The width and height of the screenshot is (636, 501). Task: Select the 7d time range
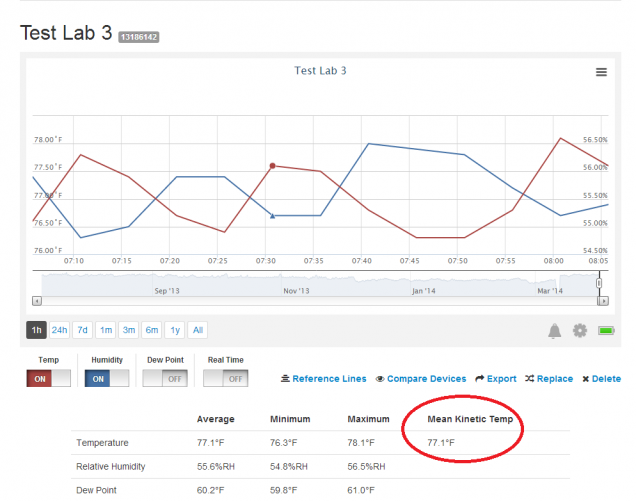[82, 330]
